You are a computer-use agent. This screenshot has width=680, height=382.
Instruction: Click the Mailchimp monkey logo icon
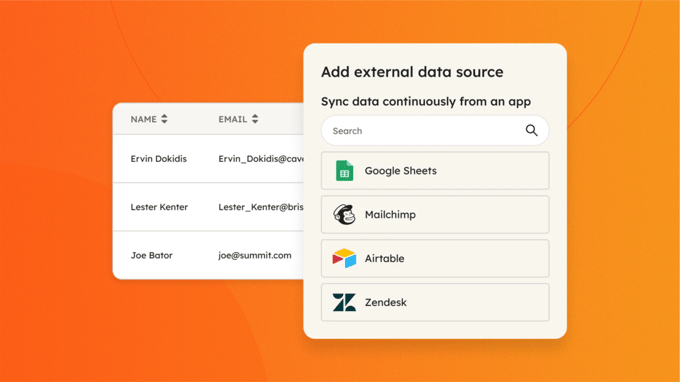pyautogui.click(x=344, y=214)
